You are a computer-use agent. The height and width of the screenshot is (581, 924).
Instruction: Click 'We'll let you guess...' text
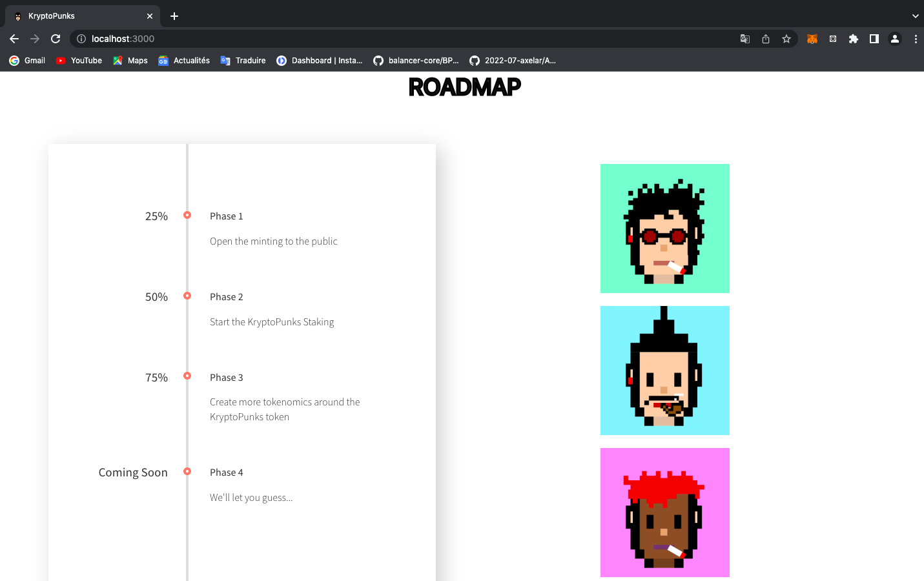pos(251,498)
